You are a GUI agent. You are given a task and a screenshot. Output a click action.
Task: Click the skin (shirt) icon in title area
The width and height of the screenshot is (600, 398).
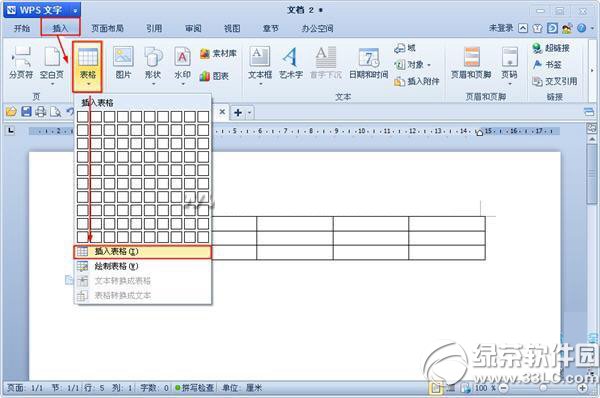(x=538, y=28)
